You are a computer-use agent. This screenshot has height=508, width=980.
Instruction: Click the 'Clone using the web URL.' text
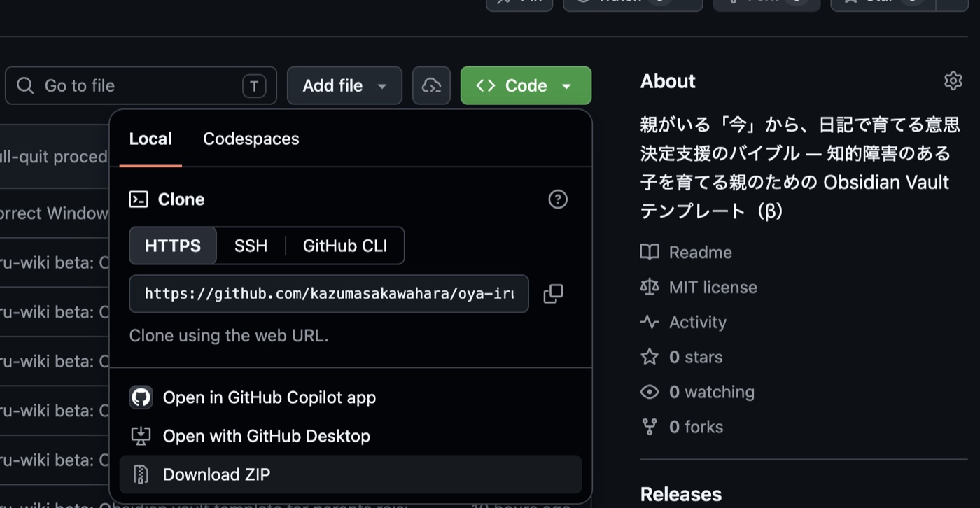pyautogui.click(x=229, y=335)
